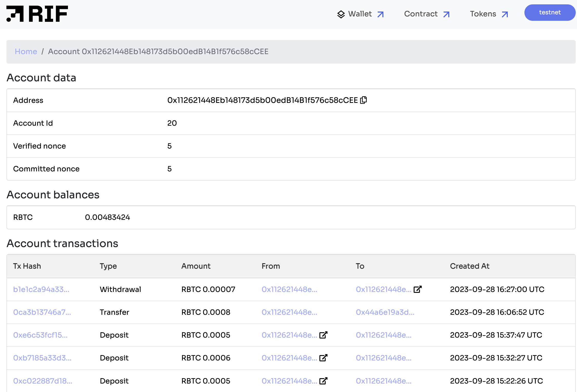Open the Tokens link

483,14
